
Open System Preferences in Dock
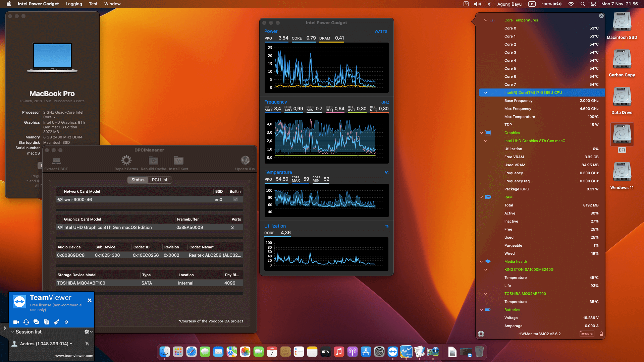[x=379, y=352]
